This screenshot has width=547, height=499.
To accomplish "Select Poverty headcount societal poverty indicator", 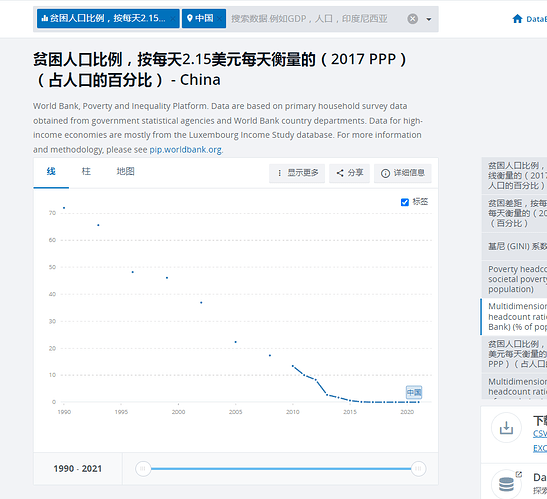I will tap(514, 279).
